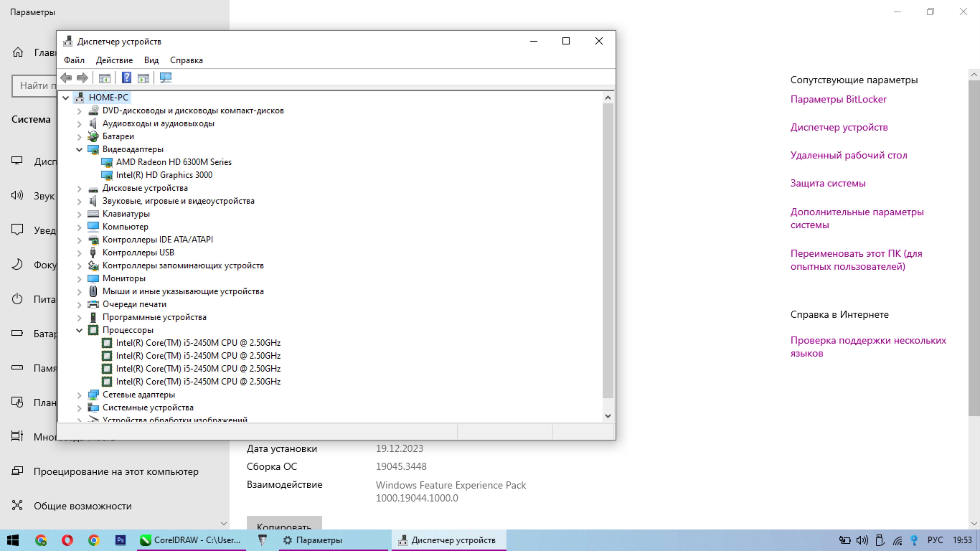Open Проецирование на этот компьютер settings page
The height and width of the screenshot is (551, 980).
[x=116, y=472]
